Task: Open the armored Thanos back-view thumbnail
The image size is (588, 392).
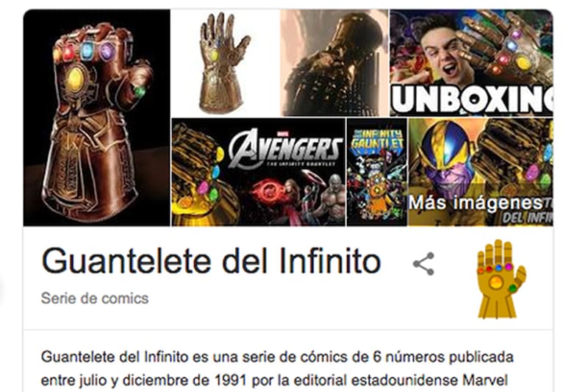Action: coord(334,63)
